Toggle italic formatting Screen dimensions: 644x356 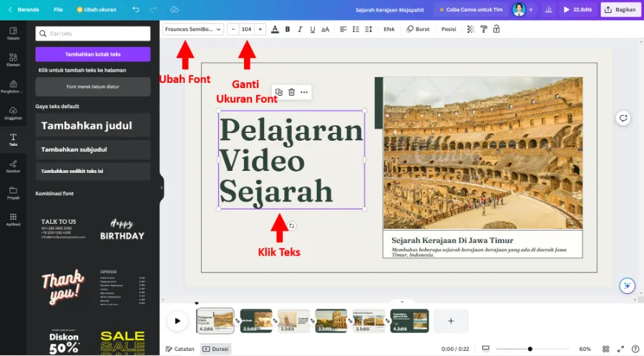300,29
